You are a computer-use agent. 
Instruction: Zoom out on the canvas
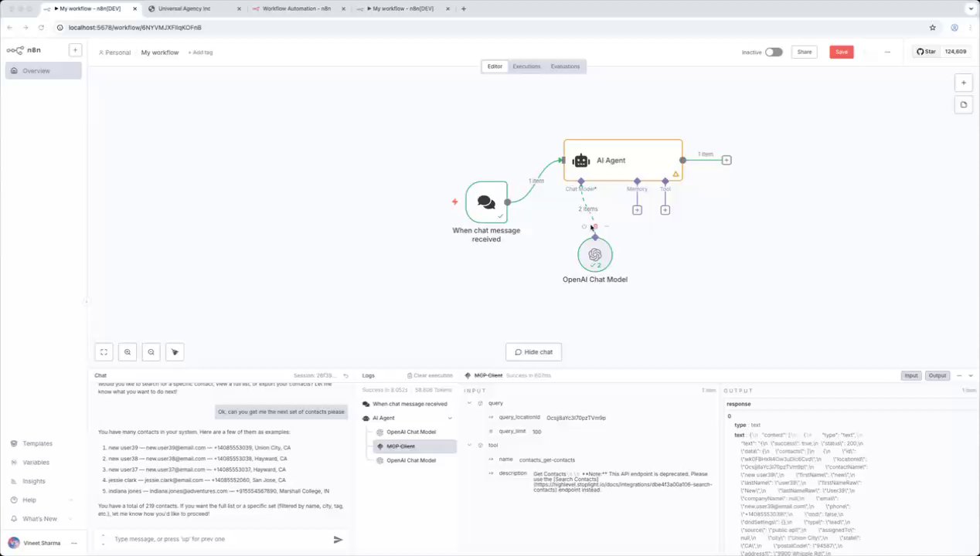(x=151, y=352)
